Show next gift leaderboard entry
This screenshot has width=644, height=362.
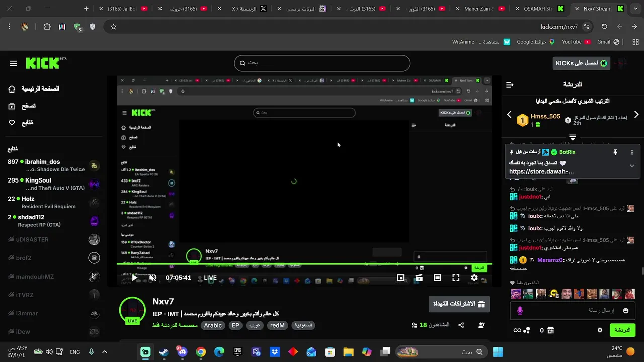636,115
